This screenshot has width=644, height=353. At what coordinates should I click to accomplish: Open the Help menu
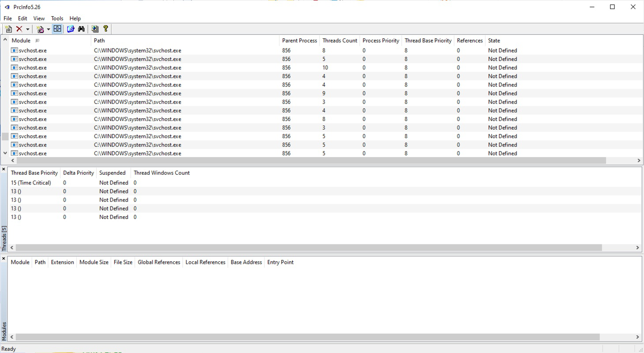(75, 19)
